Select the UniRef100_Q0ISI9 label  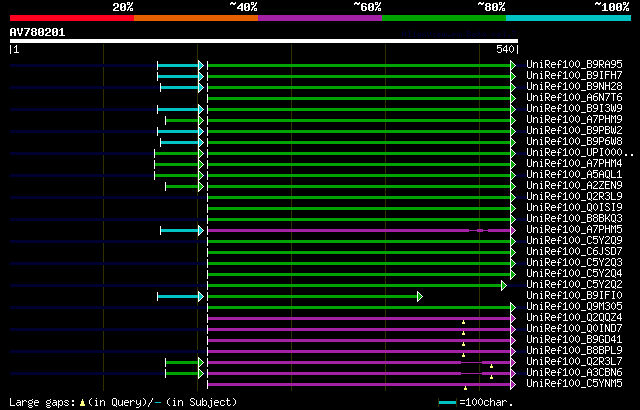coord(574,208)
